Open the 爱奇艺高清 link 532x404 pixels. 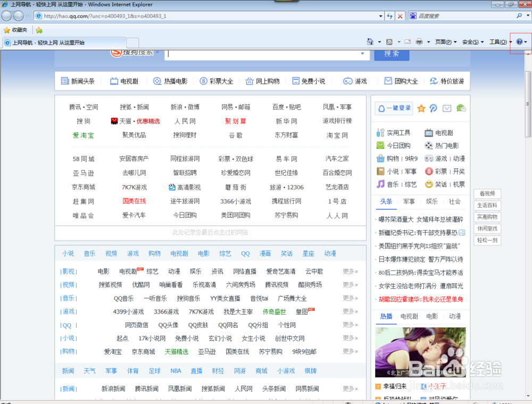tap(281, 271)
